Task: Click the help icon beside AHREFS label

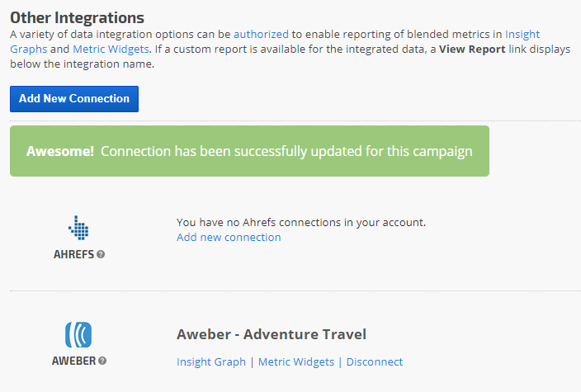Action: [x=101, y=254]
